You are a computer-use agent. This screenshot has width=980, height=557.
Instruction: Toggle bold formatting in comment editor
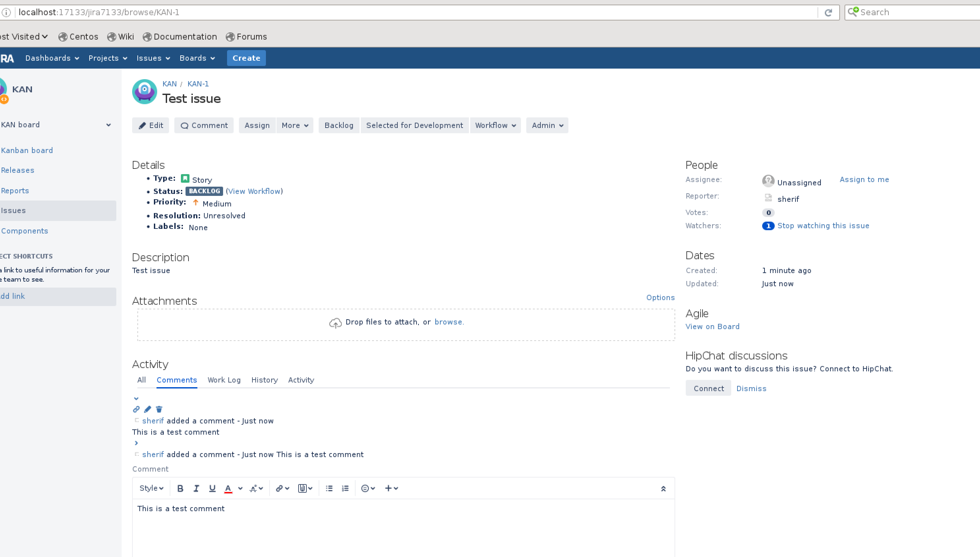point(180,488)
